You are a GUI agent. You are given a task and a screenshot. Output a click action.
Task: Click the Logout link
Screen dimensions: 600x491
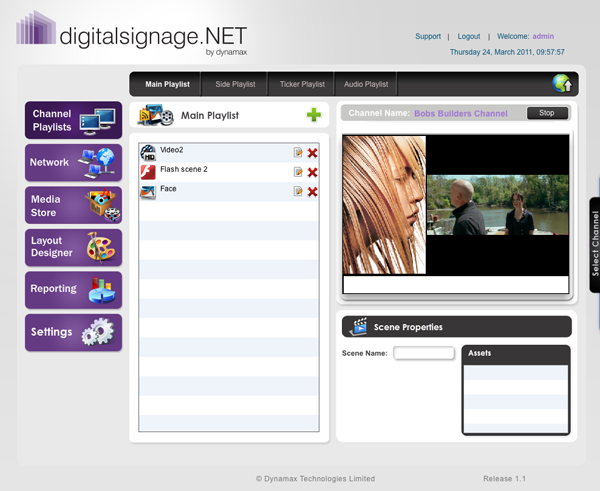(x=469, y=36)
